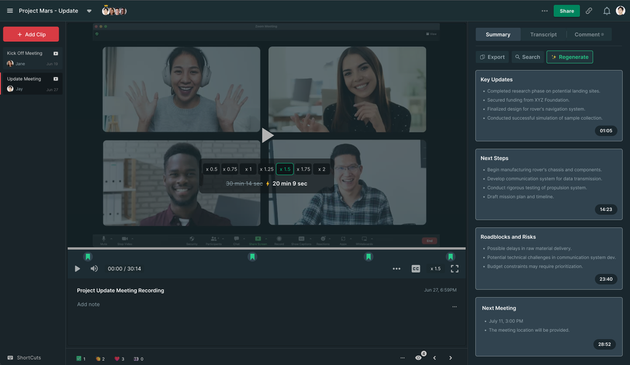Image resolution: width=630 pixels, height=365 pixels.
Task: Click the clap reaction with count 2
Action: (x=100, y=359)
